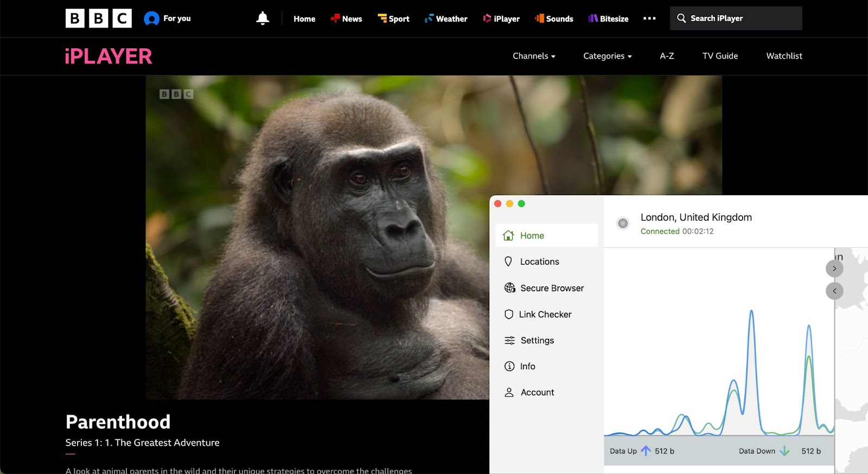Click the Settings sliders icon in VPN
The image size is (868, 474).
510,341
